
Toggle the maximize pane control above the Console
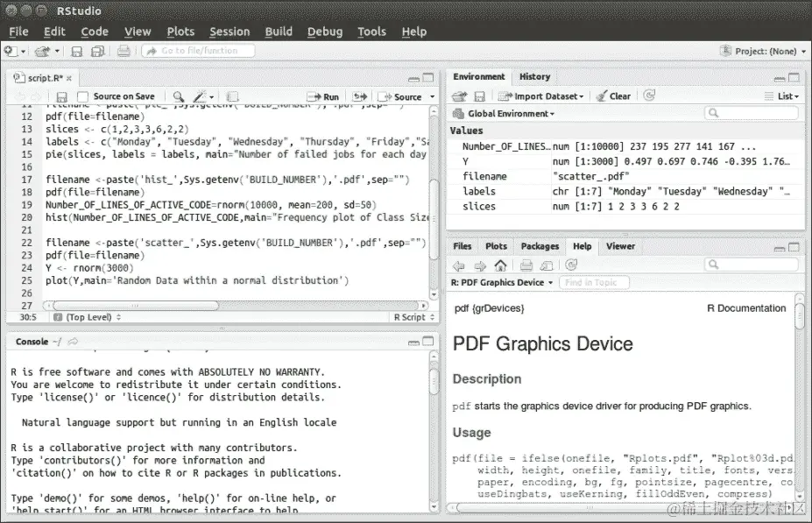[x=427, y=341]
